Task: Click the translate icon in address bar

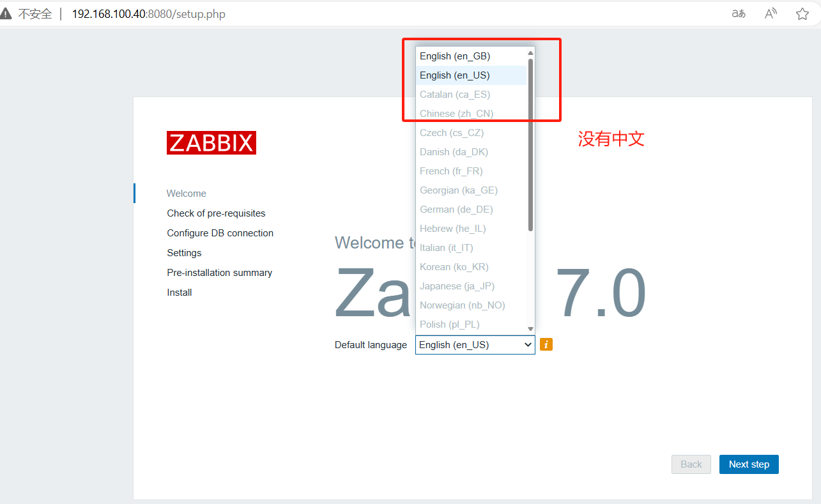Action: [x=739, y=13]
